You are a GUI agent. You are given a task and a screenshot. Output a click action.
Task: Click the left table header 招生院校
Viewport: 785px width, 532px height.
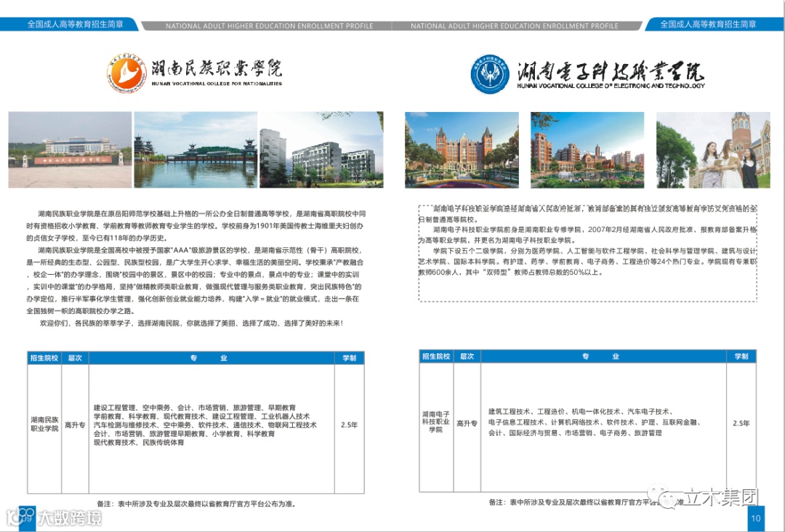click(44, 358)
